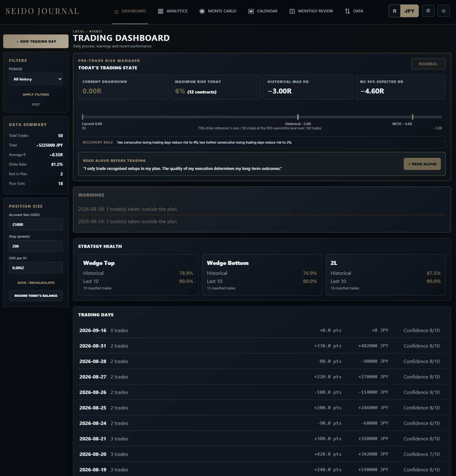Viewport: 456px width, 476px height.
Task: Open the 2026-08-24 trading day row
Action: pos(262,423)
